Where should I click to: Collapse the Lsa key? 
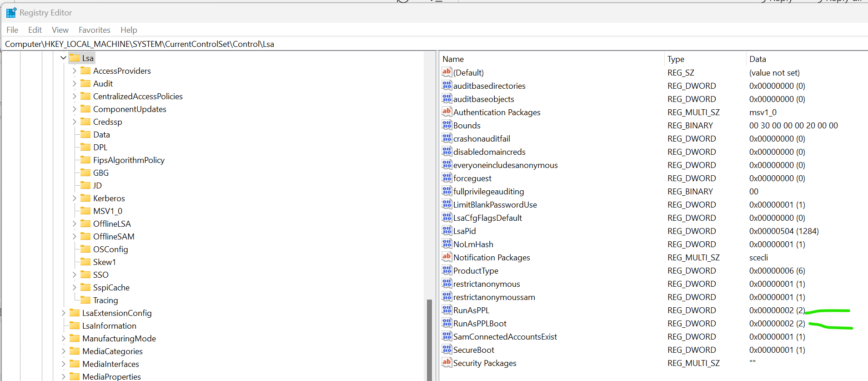[x=63, y=58]
